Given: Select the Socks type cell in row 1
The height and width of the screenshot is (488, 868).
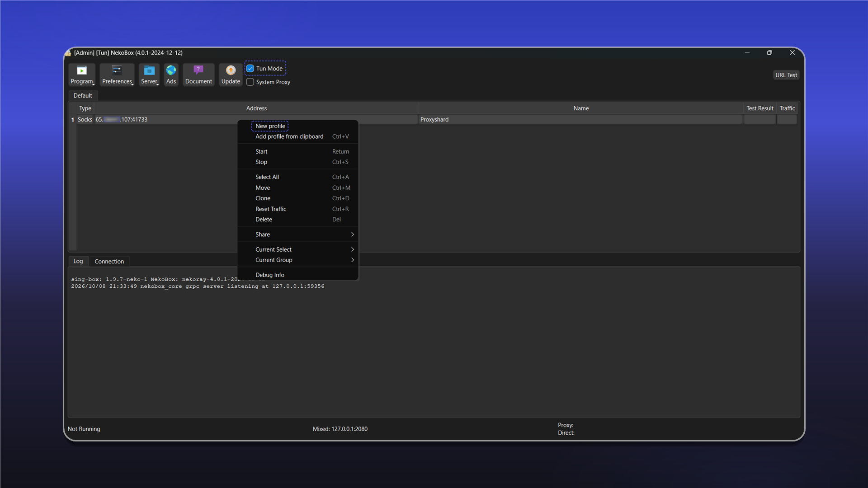Looking at the screenshot, I should click(85, 120).
